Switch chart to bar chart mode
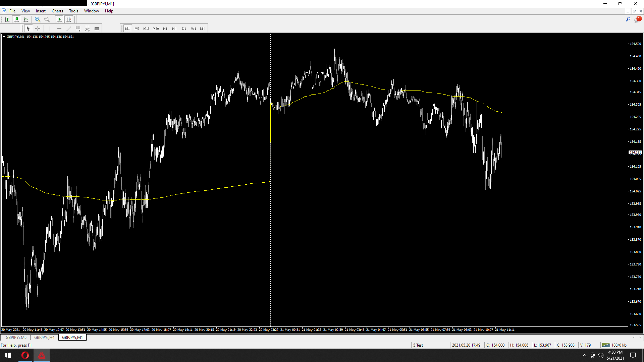The height and width of the screenshot is (362, 644). pyautogui.click(x=7, y=19)
